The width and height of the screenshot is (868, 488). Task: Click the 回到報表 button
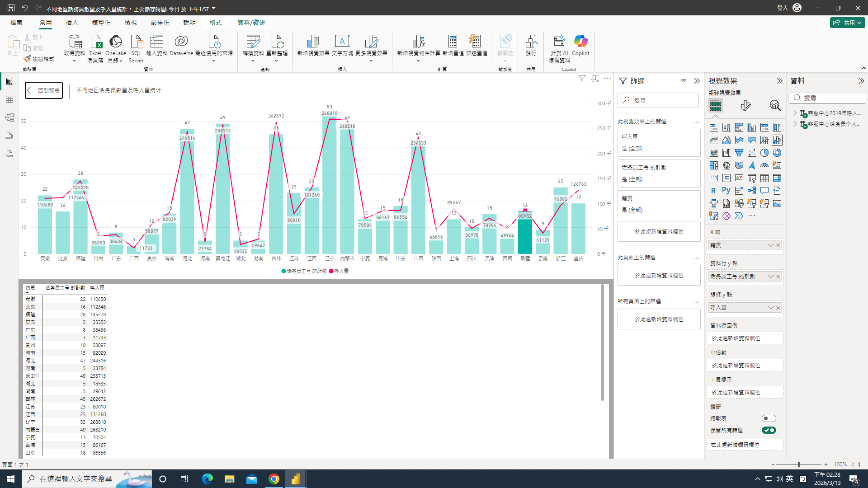tap(44, 90)
